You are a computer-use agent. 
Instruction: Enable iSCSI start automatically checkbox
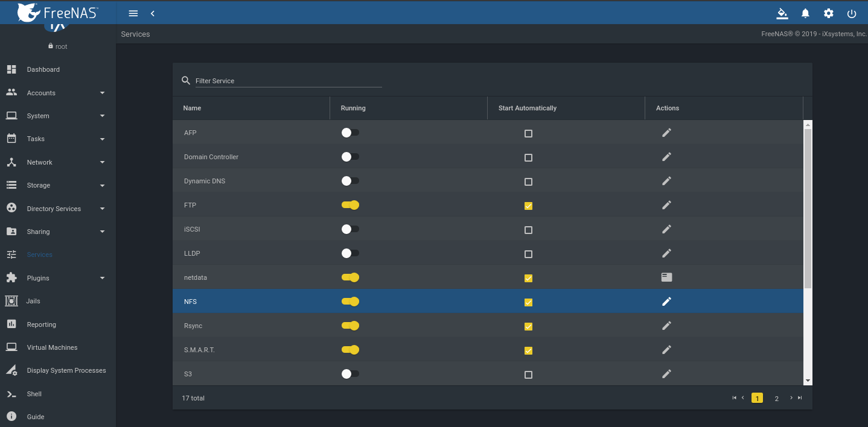pos(528,230)
